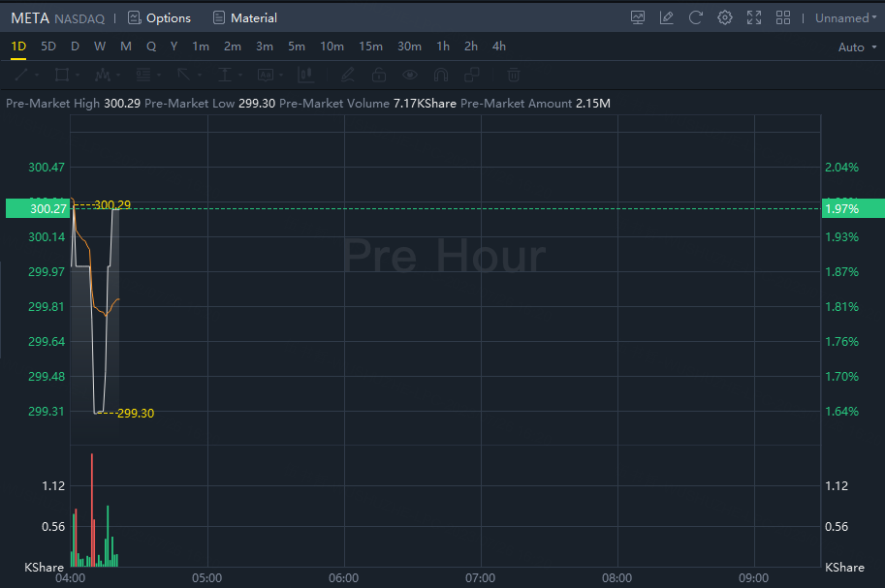
Task: Click the Pre-Market Amount 2.15M value
Action: coord(592,104)
